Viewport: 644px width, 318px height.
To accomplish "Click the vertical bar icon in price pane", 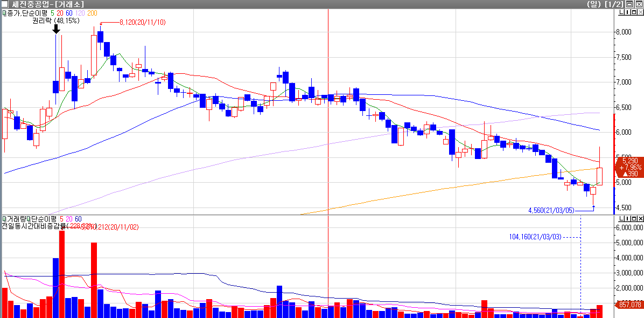I will (x=627, y=13).
